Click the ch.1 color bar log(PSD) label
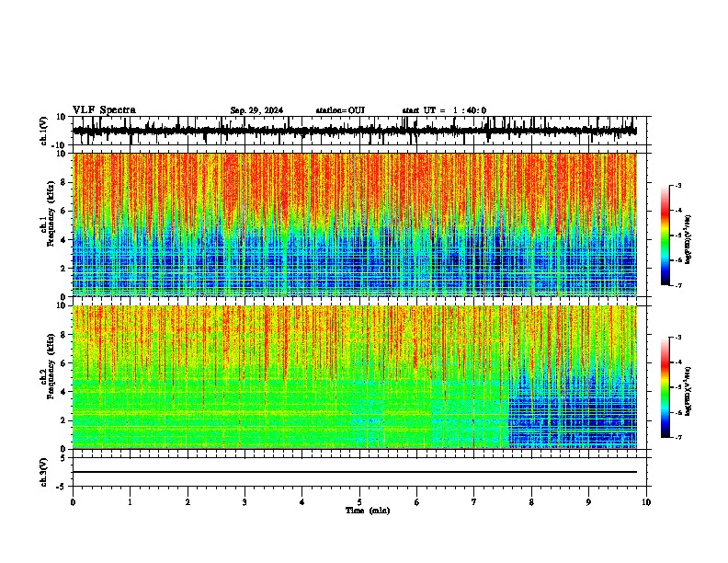The image size is (728, 563). tap(688, 239)
